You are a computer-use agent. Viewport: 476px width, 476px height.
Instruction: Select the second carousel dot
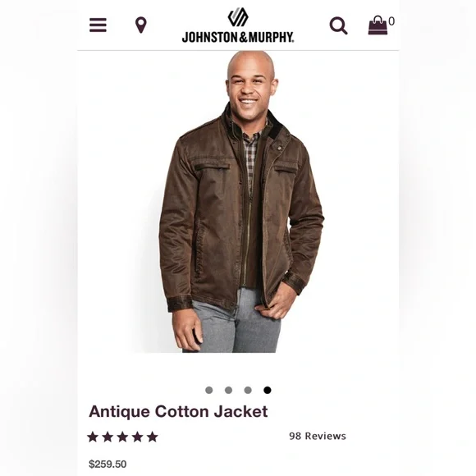click(229, 390)
